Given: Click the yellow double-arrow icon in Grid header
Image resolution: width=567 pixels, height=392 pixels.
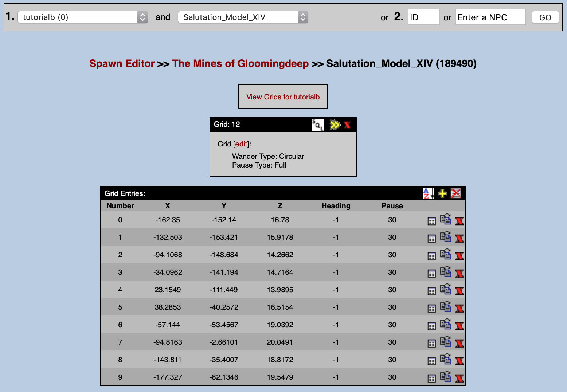Looking at the screenshot, I should [x=335, y=125].
